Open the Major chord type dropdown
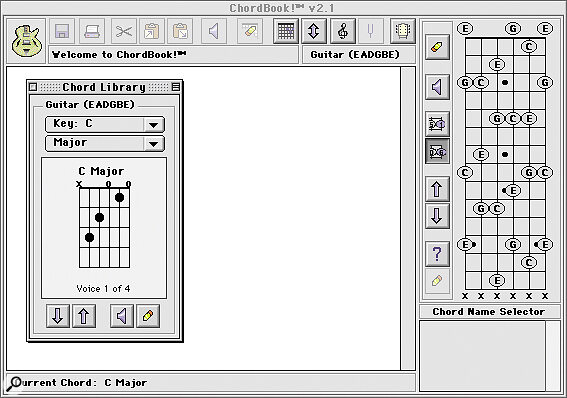This screenshot has width=567, height=398. 105,144
